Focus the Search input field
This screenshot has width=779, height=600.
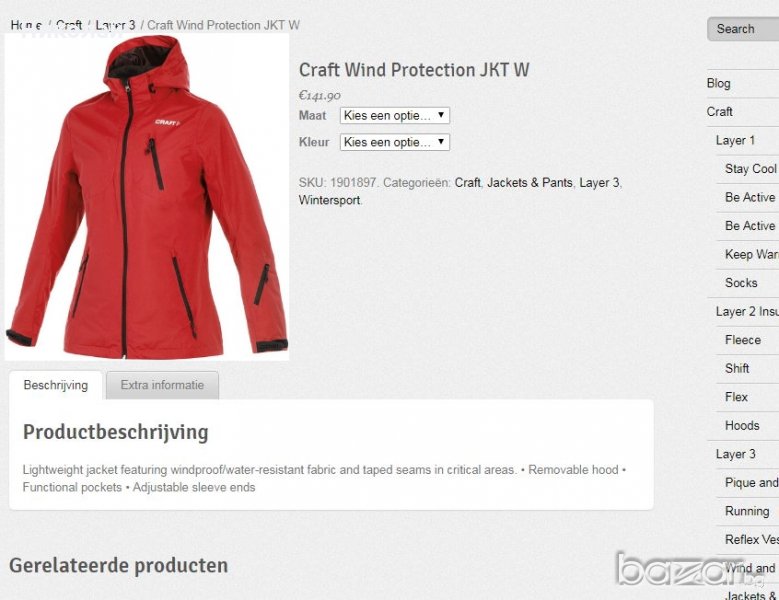743,29
